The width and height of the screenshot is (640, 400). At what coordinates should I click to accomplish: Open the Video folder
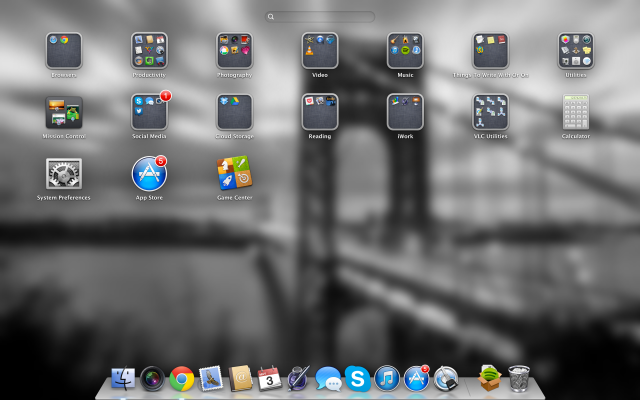pos(320,51)
